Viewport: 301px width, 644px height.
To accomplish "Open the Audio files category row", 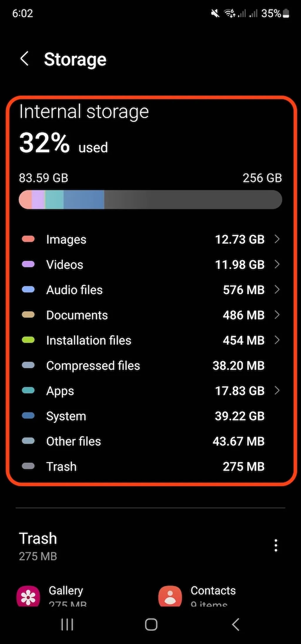I will click(150, 290).
